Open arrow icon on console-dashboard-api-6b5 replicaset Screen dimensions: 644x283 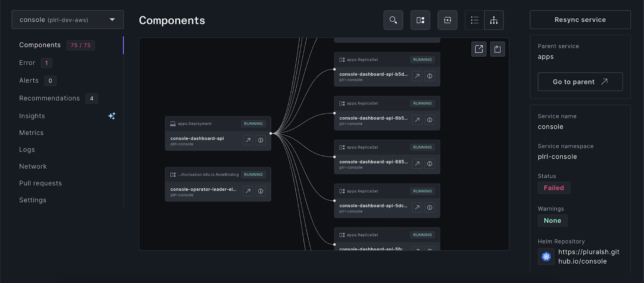pos(417,120)
